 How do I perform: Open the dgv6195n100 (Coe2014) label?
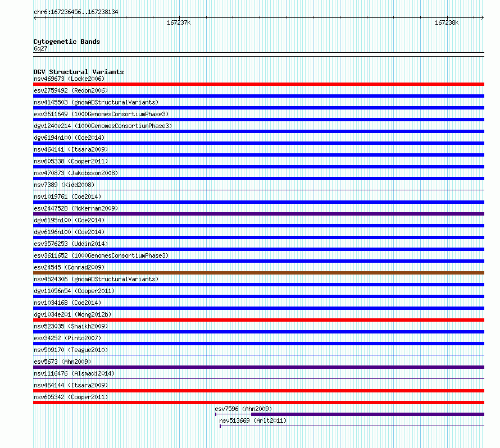pyautogui.click(x=69, y=220)
